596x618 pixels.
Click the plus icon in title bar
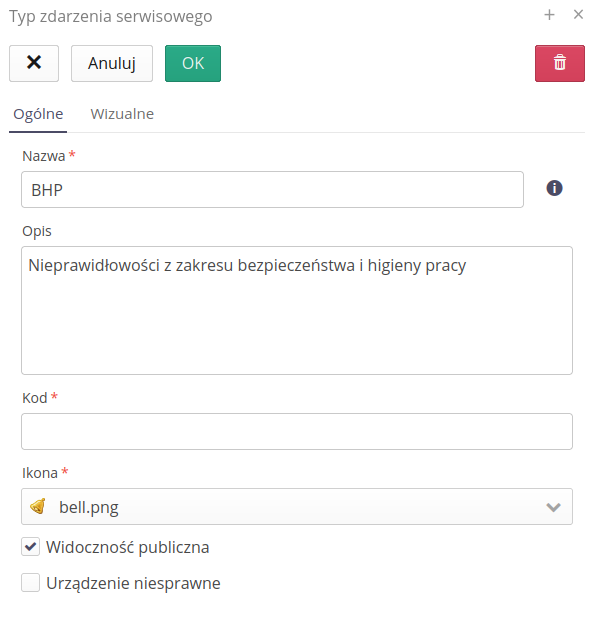point(549,15)
